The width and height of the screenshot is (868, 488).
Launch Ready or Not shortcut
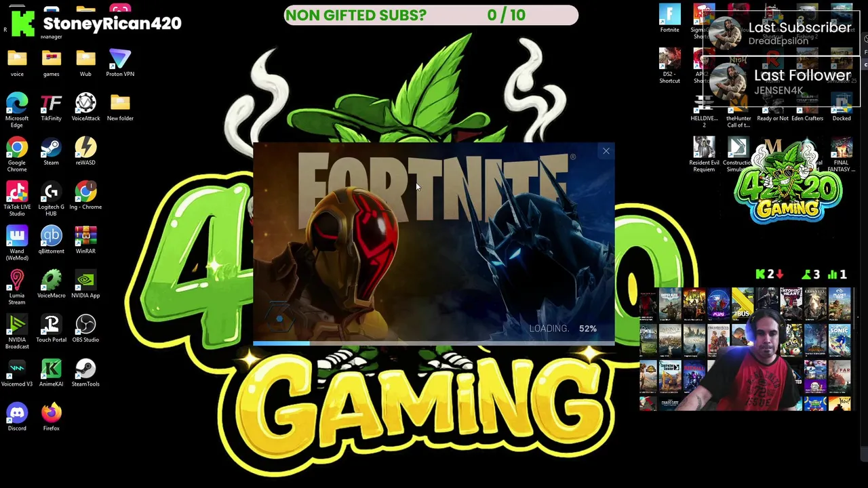pos(772,107)
